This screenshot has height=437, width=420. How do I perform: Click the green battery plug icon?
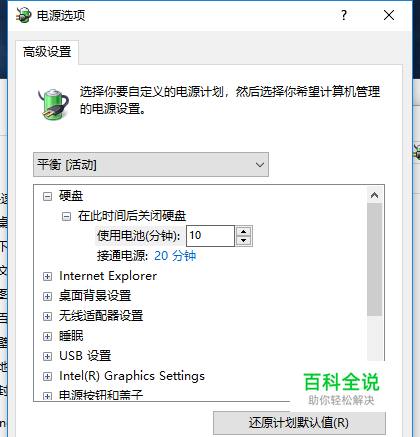click(53, 104)
